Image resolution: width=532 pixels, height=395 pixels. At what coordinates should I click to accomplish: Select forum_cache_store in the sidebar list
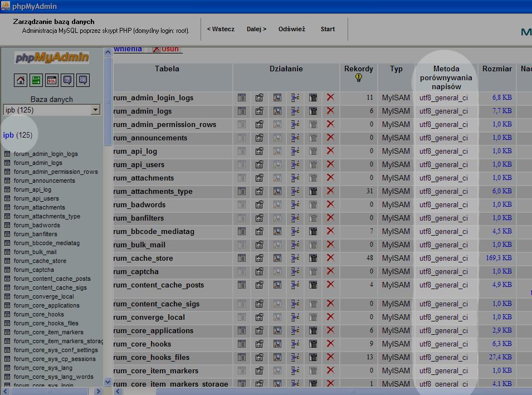40,261
